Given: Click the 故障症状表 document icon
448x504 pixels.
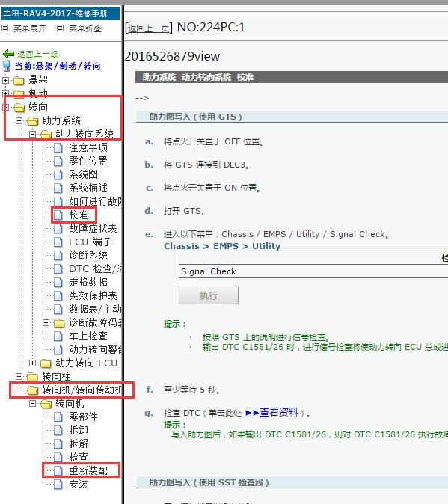Looking at the screenshot, I should click(58, 229).
